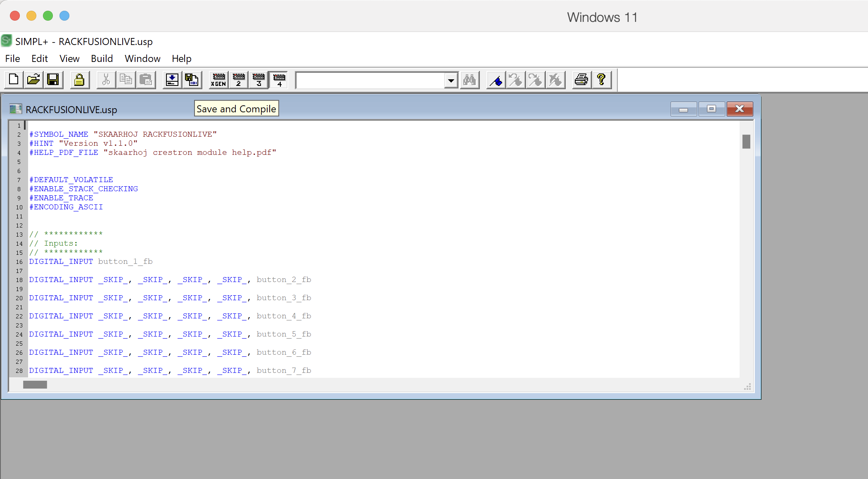The image size is (868, 479).
Task: Select the X GEN series target icon
Action: pos(218,79)
